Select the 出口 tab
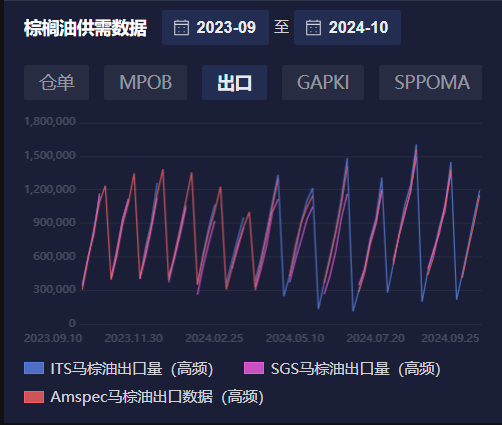Screen dimensions: 502x425 coord(234,82)
